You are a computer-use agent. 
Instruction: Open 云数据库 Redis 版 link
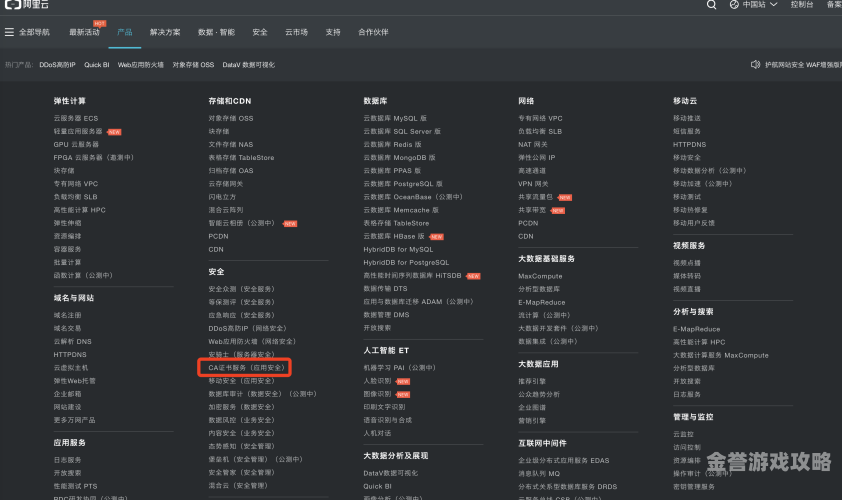[392, 144]
